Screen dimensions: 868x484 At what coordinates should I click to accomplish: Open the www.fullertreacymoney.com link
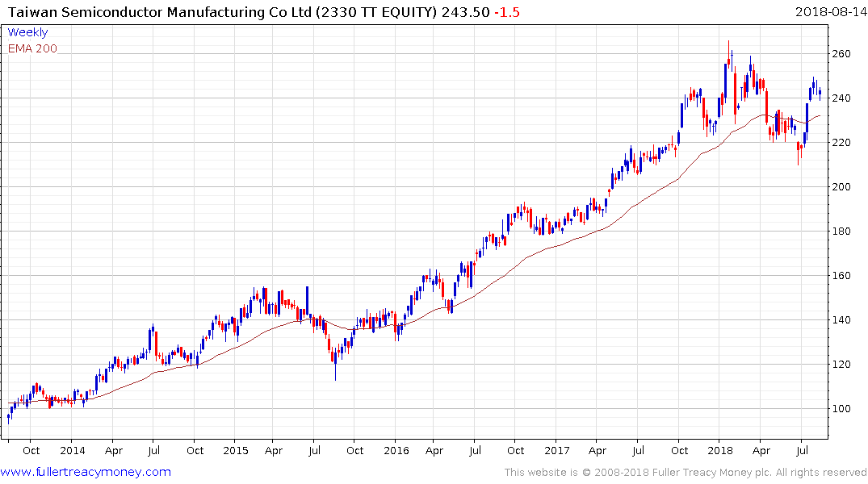click(x=86, y=472)
